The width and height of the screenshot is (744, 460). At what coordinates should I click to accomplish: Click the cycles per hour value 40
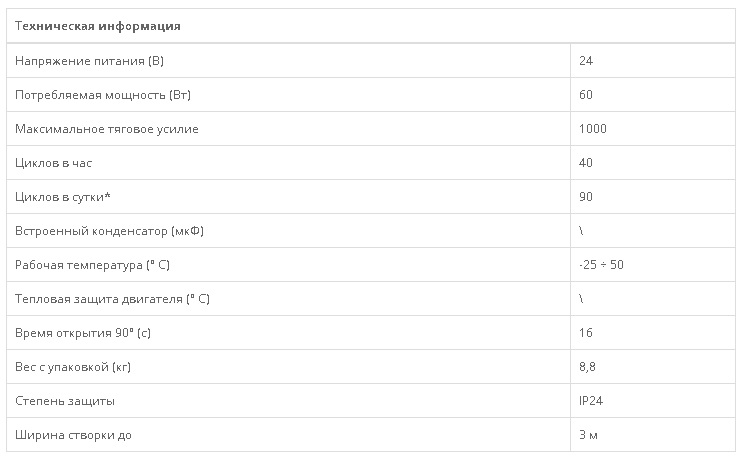point(586,163)
